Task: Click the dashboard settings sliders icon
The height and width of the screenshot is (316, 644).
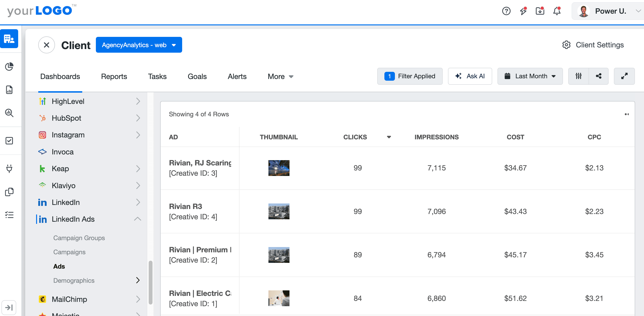Action: coord(579,76)
